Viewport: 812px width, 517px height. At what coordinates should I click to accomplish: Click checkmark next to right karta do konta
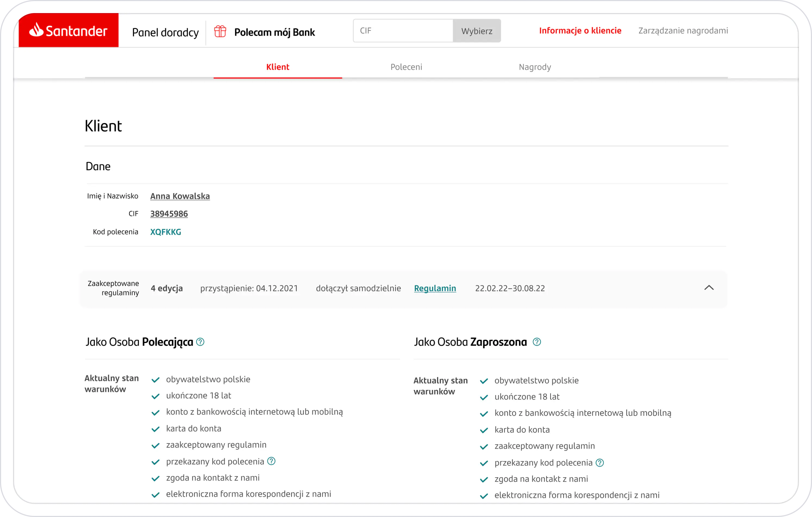484,430
